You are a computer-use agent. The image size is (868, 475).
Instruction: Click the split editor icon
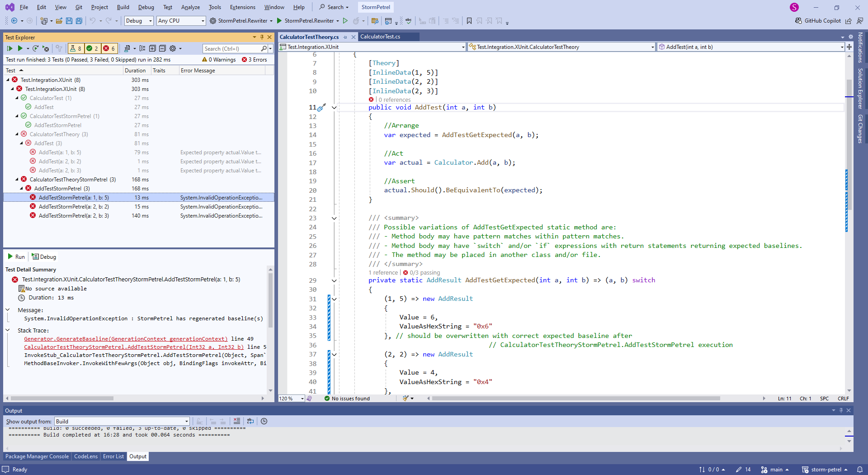click(x=849, y=47)
